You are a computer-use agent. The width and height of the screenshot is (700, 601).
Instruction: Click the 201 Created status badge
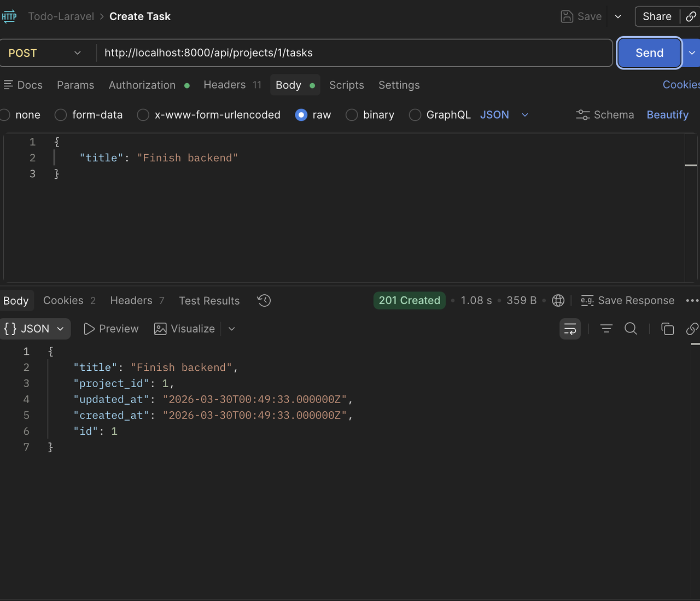click(410, 300)
